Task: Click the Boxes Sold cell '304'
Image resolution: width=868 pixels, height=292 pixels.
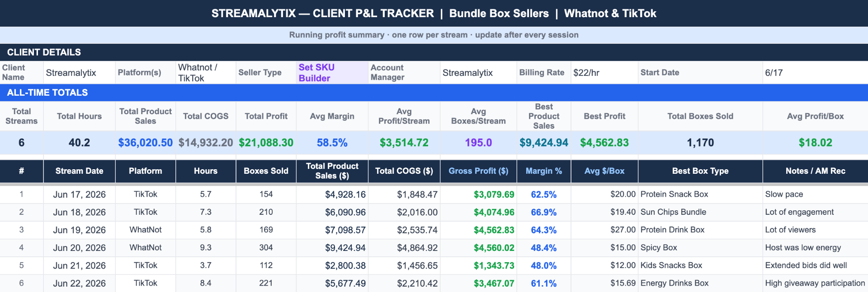Action: tap(266, 248)
